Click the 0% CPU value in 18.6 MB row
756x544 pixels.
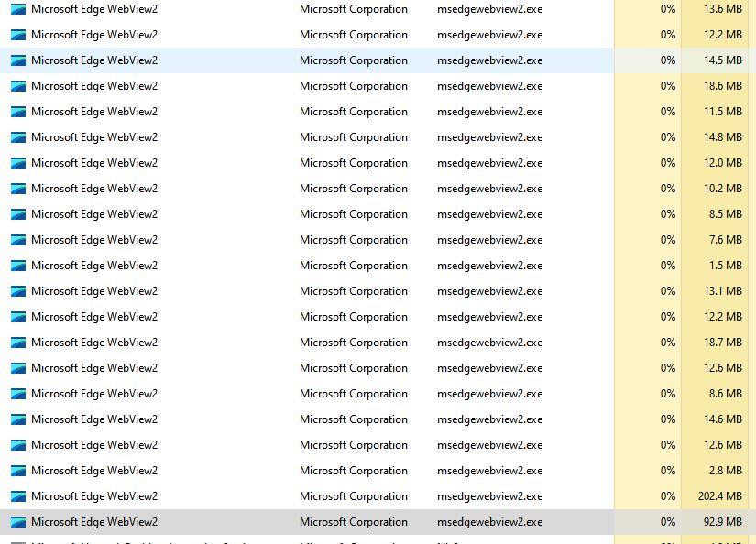(668, 86)
